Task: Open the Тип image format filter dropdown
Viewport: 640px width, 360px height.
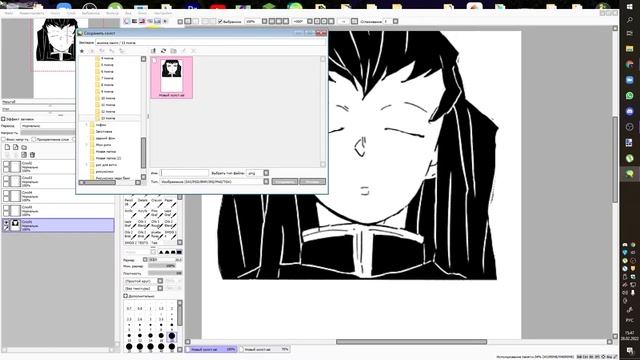Action: point(266,182)
